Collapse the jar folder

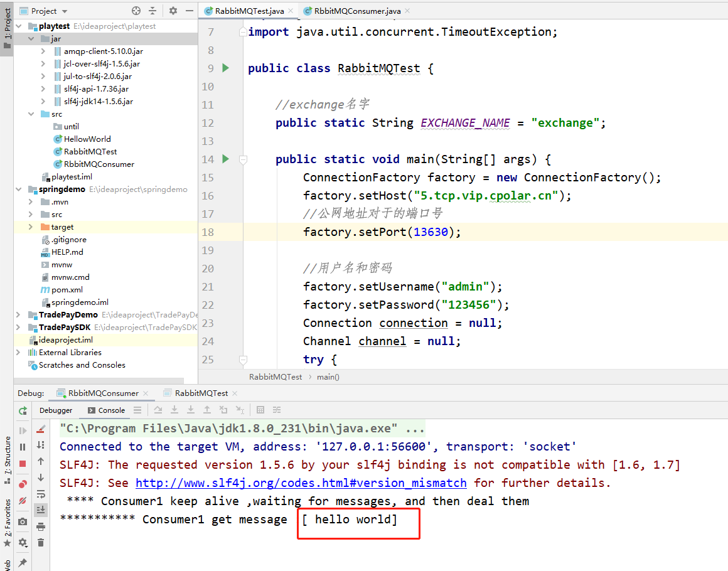[x=31, y=38]
